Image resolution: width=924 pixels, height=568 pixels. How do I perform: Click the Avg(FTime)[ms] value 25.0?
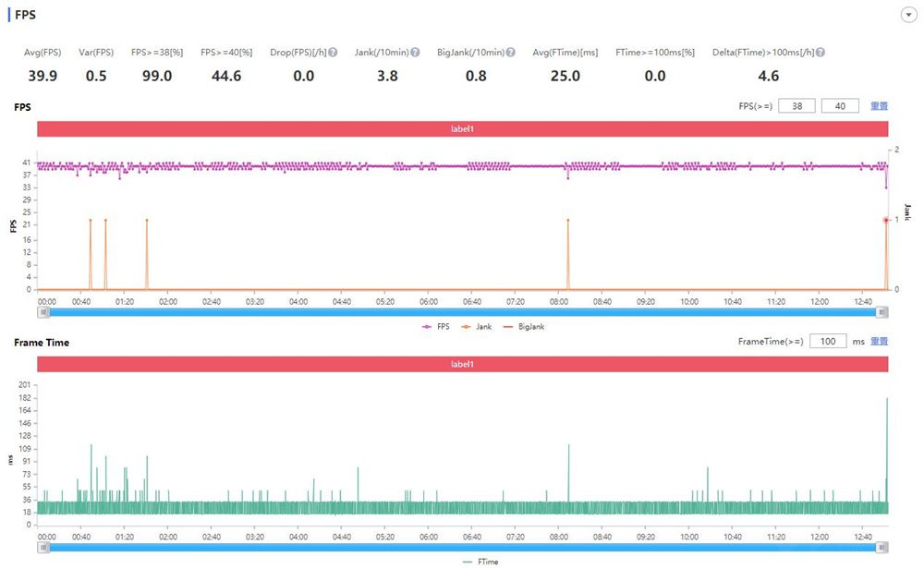(565, 76)
